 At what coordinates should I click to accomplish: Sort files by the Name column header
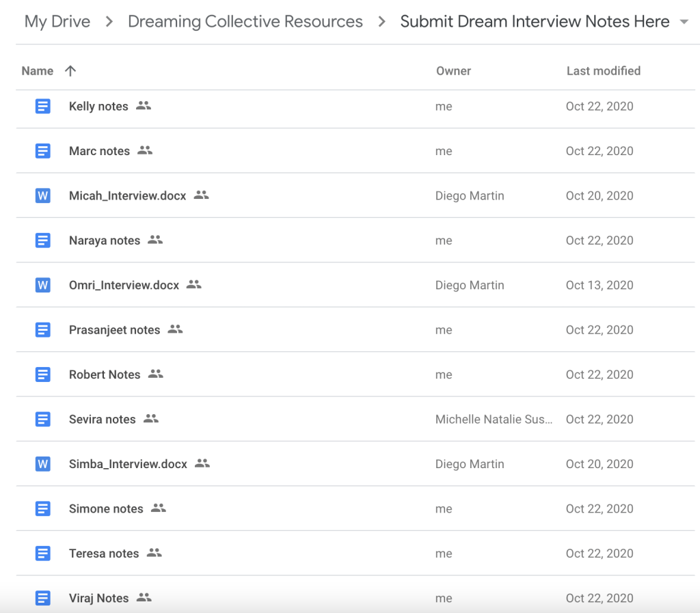tap(38, 71)
